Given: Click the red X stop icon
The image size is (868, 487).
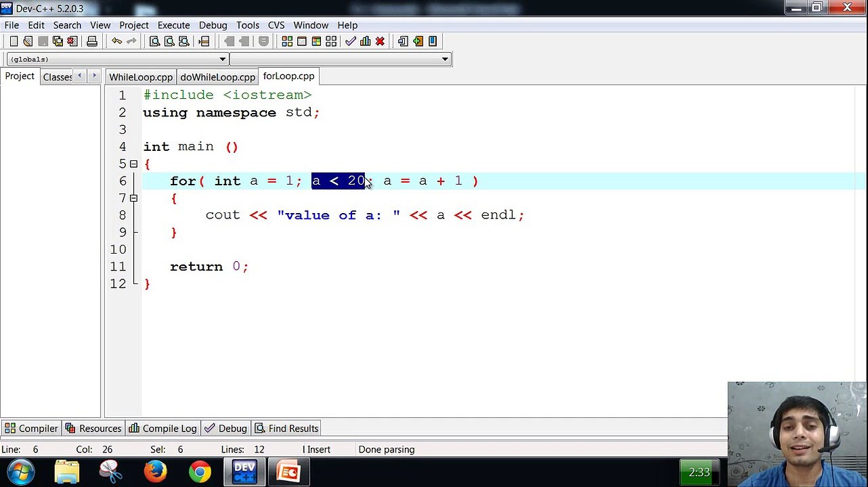Looking at the screenshot, I should click(x=380, y=41).
